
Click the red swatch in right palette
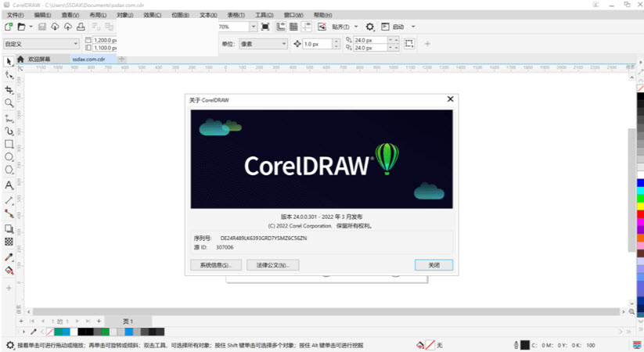click(640, 214)
